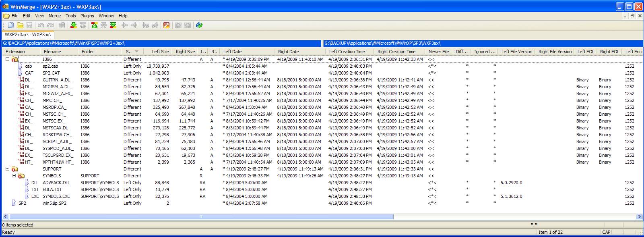Click the horizontal scrollbar right arrow
This screenshot has width=644, height=237.
[x=639, y=217]
